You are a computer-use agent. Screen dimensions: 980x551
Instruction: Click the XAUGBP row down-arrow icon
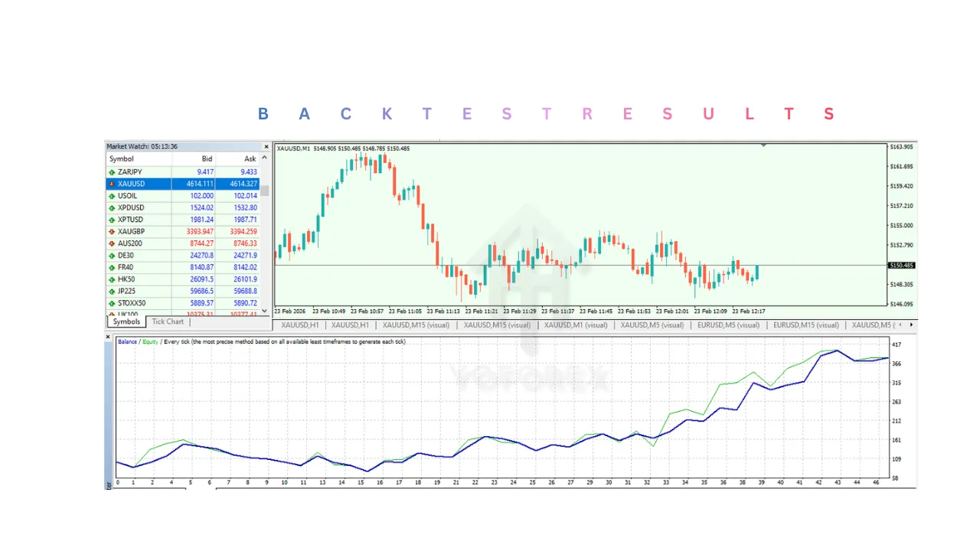click(112, 232)
